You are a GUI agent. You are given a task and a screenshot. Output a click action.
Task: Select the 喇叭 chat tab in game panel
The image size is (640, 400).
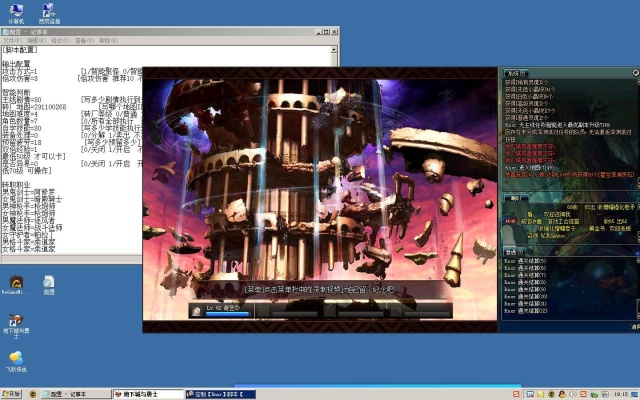coord(516,198)
